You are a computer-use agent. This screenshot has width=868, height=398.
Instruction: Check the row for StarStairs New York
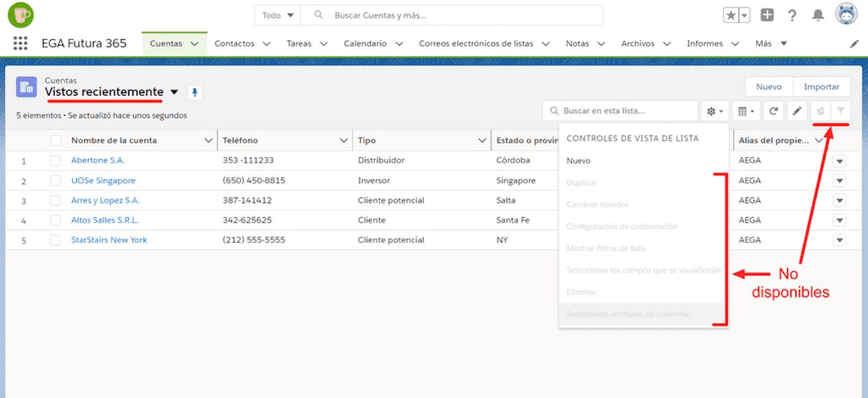[55, 240]
